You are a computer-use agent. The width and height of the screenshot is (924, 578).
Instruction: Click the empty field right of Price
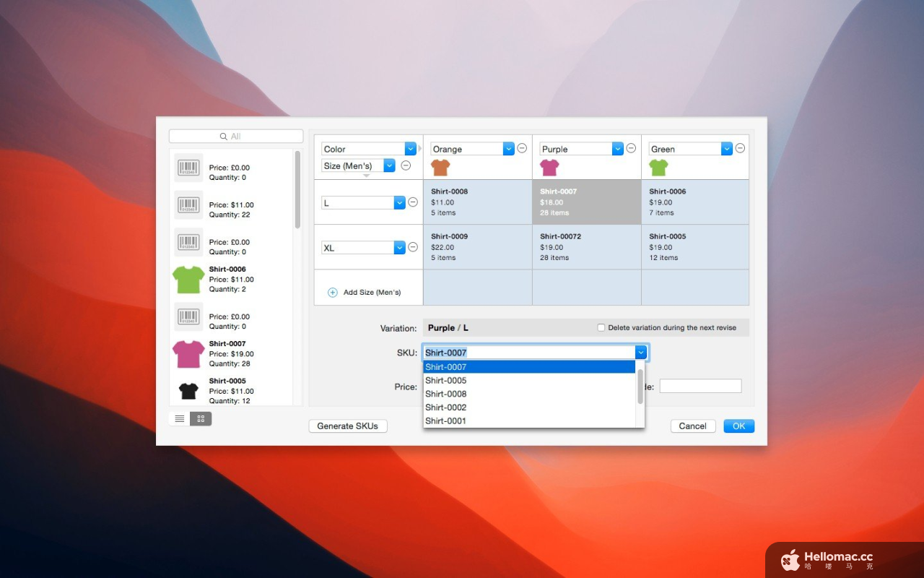point(700,386)
